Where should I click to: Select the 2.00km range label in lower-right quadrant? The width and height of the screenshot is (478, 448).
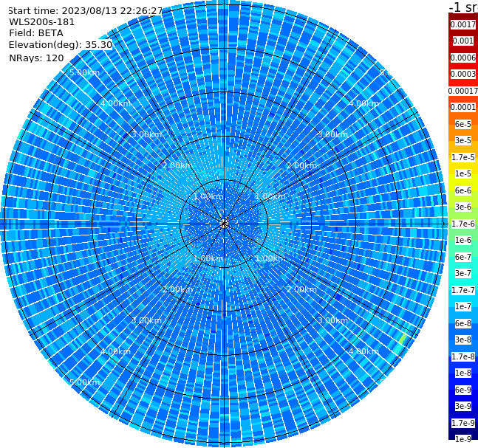(x=301, y=289)
